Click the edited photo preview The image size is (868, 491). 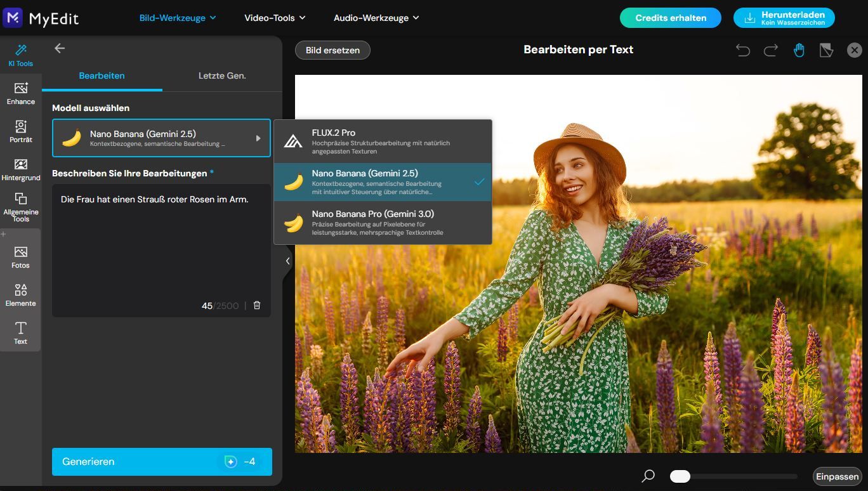tap(579, 264)
